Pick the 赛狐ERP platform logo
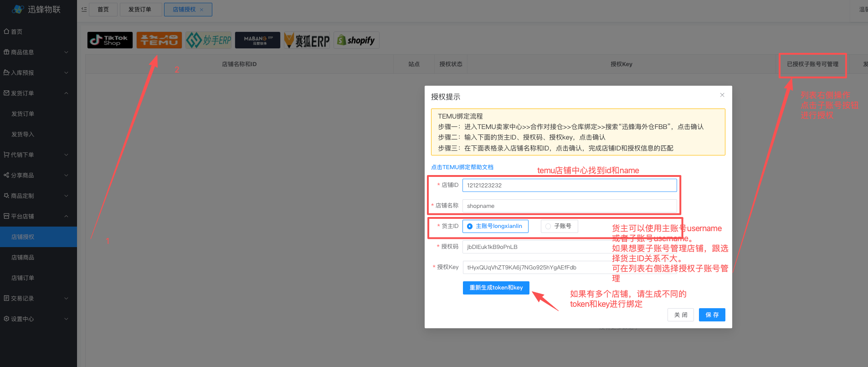 coord(307,40)
